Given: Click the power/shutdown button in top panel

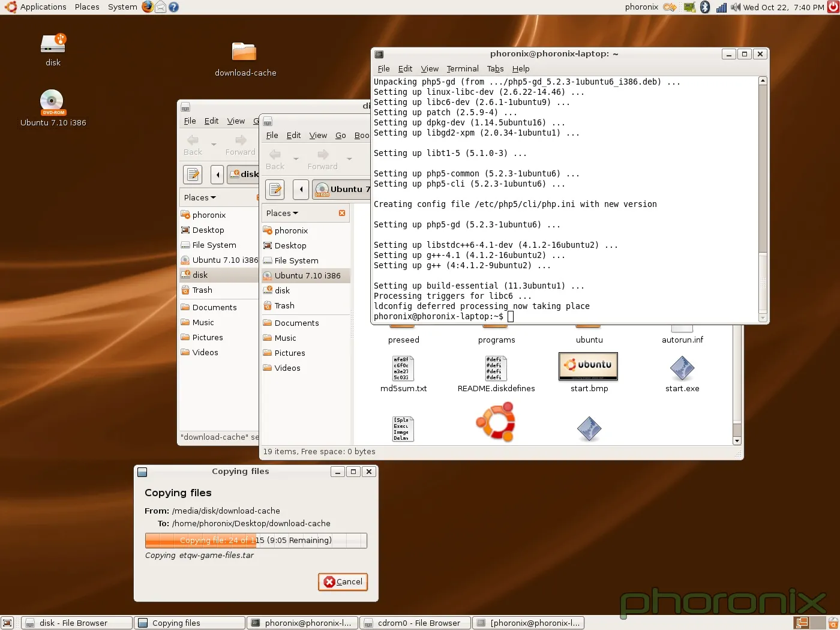Looking at the screenshot, I should click(x=833, y=7).
